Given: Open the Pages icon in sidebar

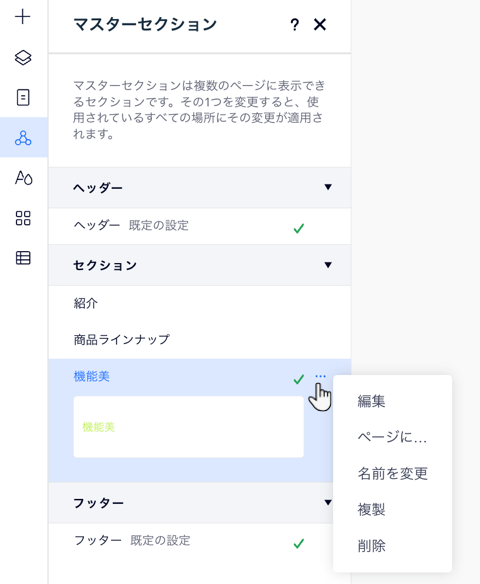Looking at the screenshot, I should tap(23, 97).
